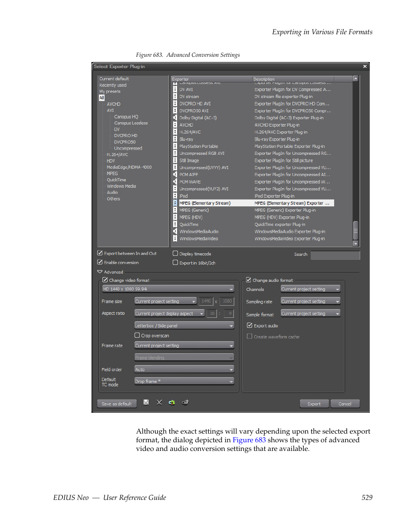Image resolution: width=414 pixels, height=532 pixels.
Task: Click exporter list scroll down arrow
Action: [x=356, y=244]
